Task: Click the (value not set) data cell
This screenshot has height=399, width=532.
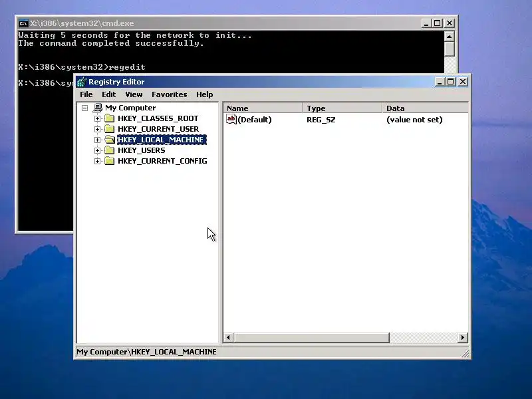Action: [x=414, y=120]
